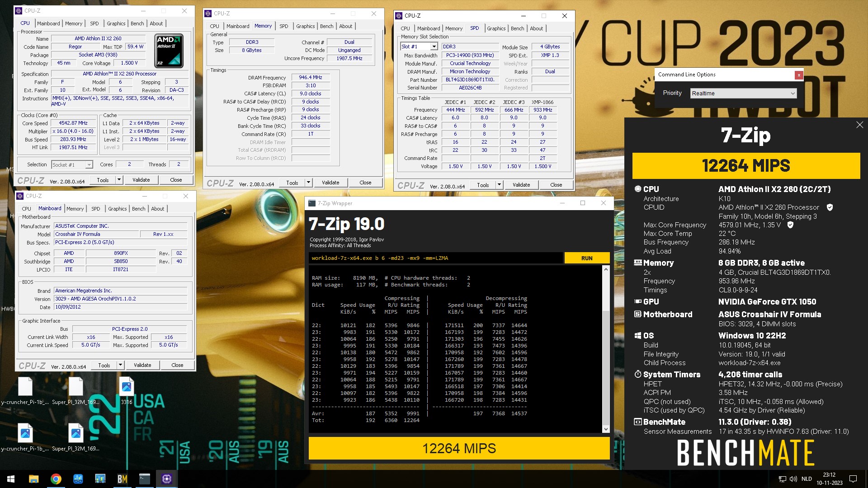This screenshot has height=488, width=868.
Task: Click the workload-7z-x64.exe command line field
Action: 436,258
